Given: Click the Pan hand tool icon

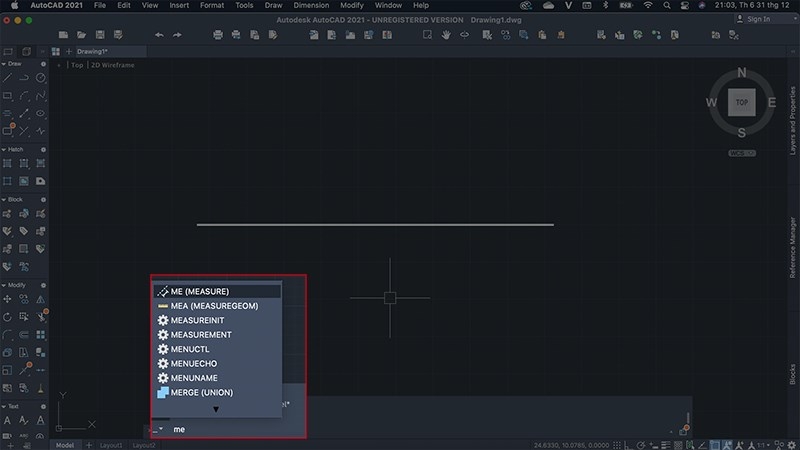Looking at the screenshot, I should pyautogui.click(x=446, y=35).
